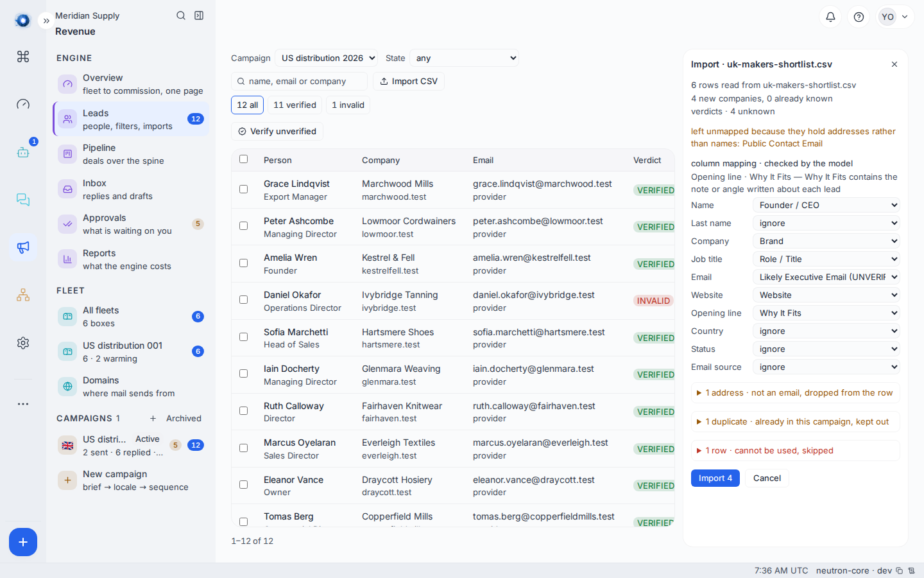Open Pipeline in the Engine menu
This screenshot has width=924, height=578.
click(131, 154)
